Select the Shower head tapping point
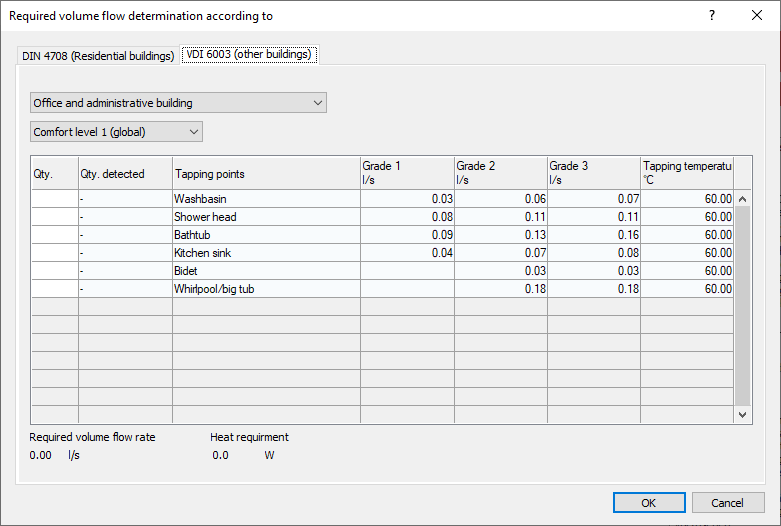Image resolution: width=781 pixels, height=526 pixels. (266, 217)
